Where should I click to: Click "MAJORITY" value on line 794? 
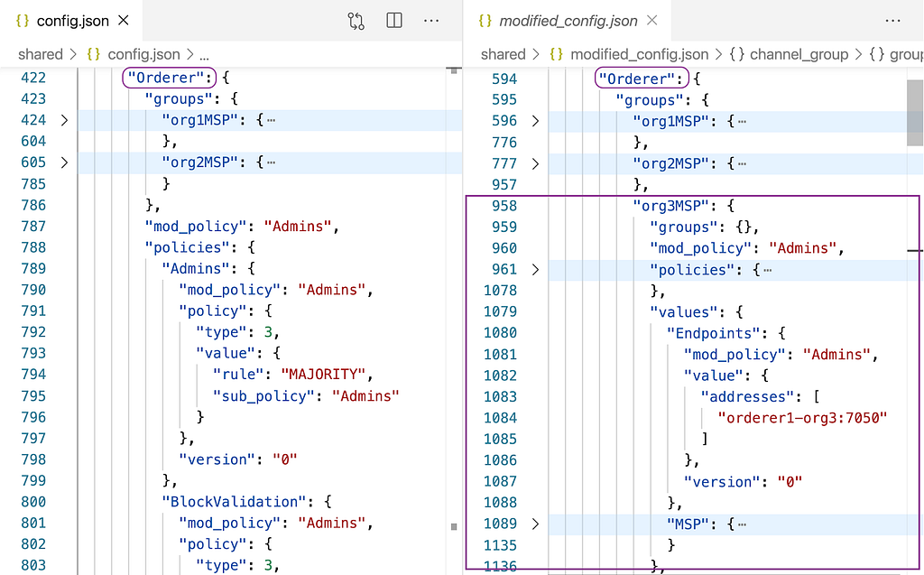[x=323, y=375]
